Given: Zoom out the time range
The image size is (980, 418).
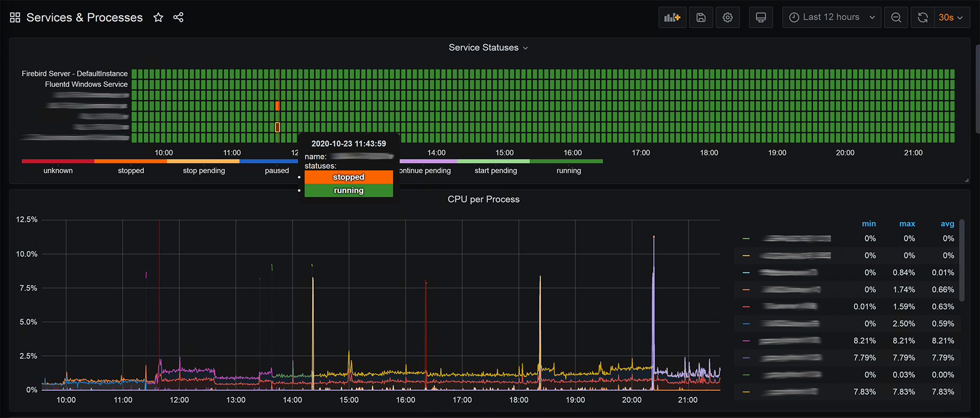Looking at the screenshot, I should tap(896, 18).
